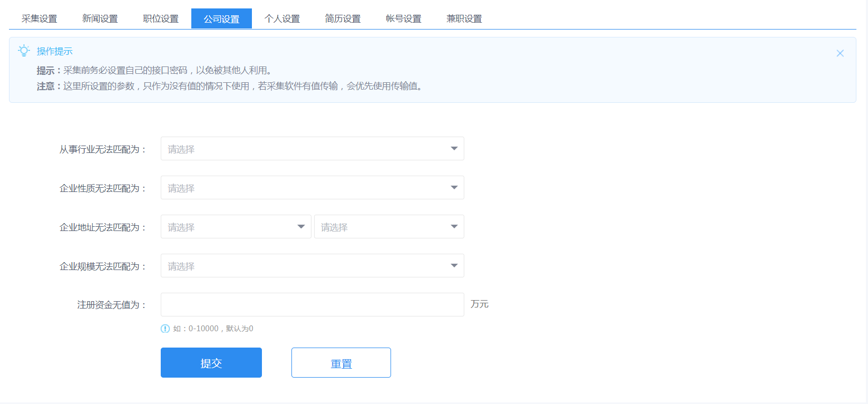Viewport: 868px width, 404px height.
Task: Go to the 个人设置 tab
Action: pyautogui.click(x=282, y=18)
